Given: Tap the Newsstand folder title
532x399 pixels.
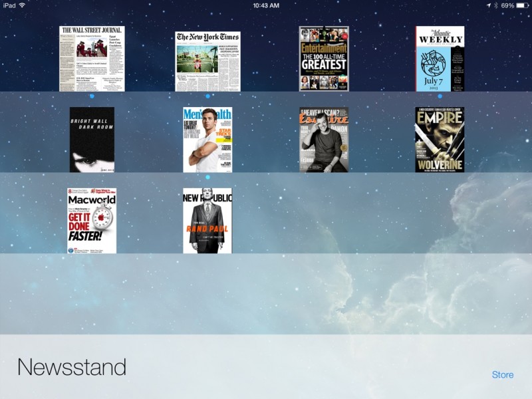Looking at the screenshot, I should click(x=72, y=367).
